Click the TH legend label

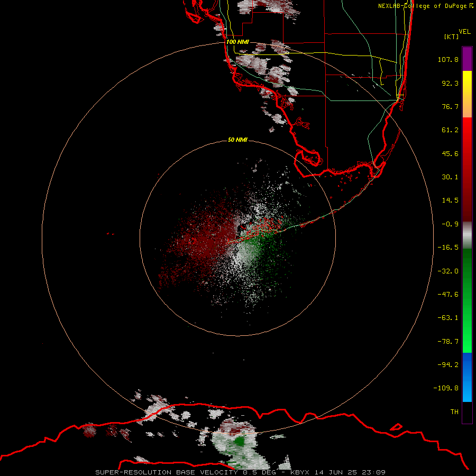point(454,412)
